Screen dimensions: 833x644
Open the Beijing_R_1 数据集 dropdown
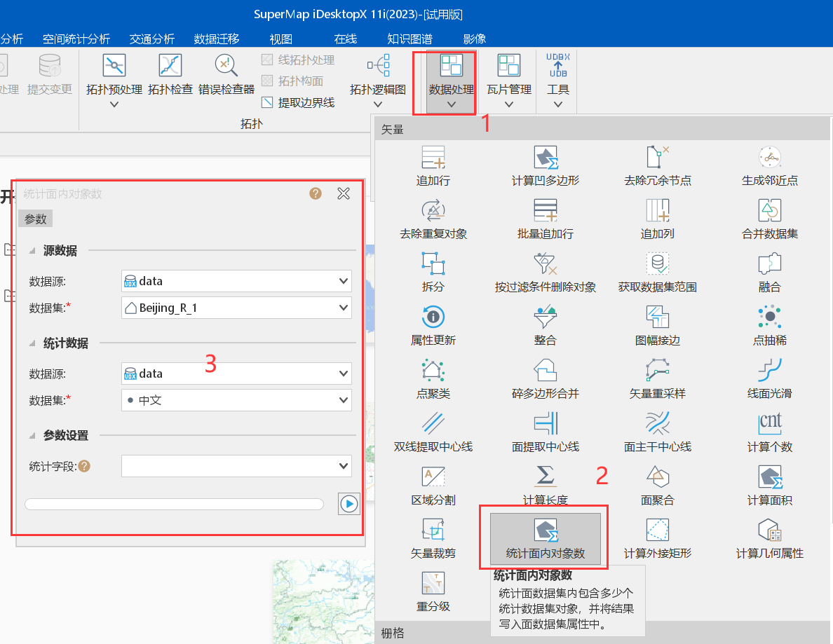coord(236,308)
